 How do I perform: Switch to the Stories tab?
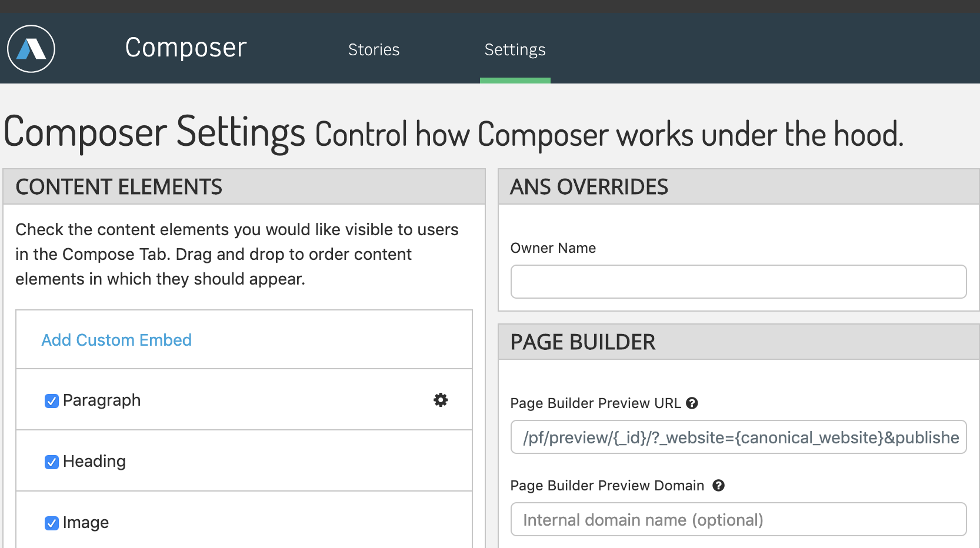[374, 49]
